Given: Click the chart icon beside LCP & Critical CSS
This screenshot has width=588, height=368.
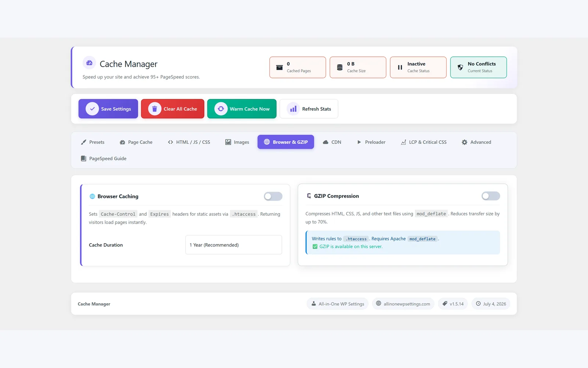Looking at the screenshot, I should [404, 142].
